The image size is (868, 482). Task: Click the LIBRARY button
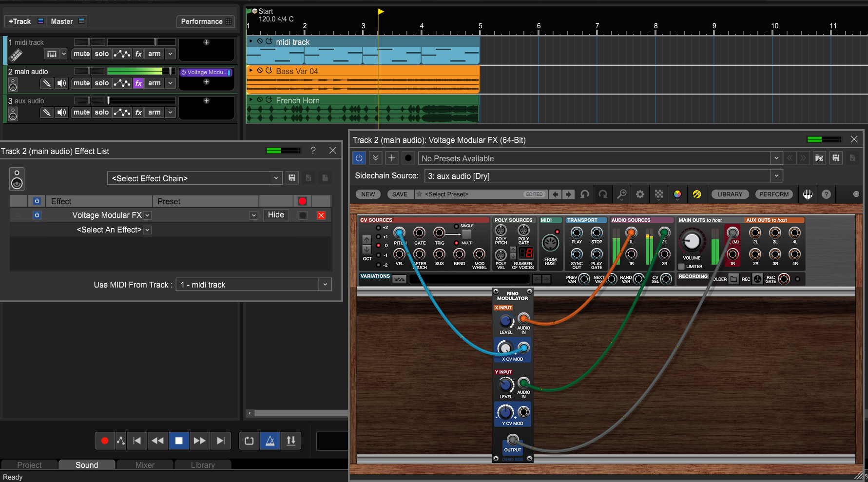(730, 194)
